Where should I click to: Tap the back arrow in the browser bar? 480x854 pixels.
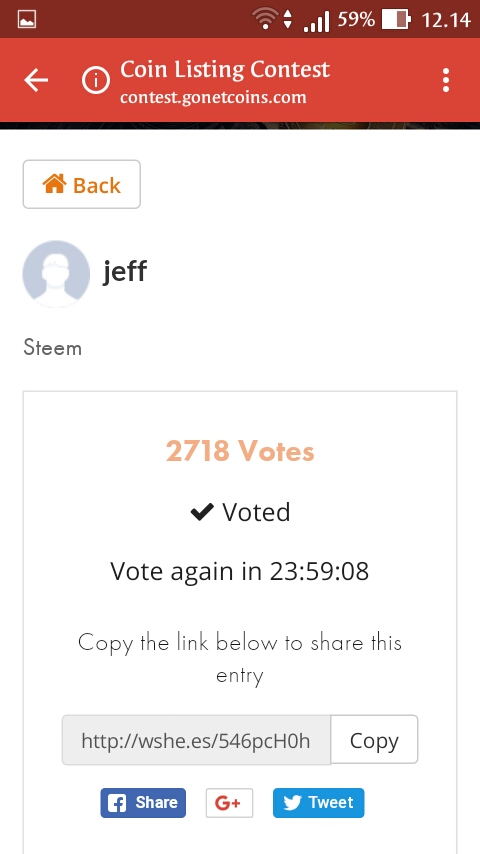36,81
